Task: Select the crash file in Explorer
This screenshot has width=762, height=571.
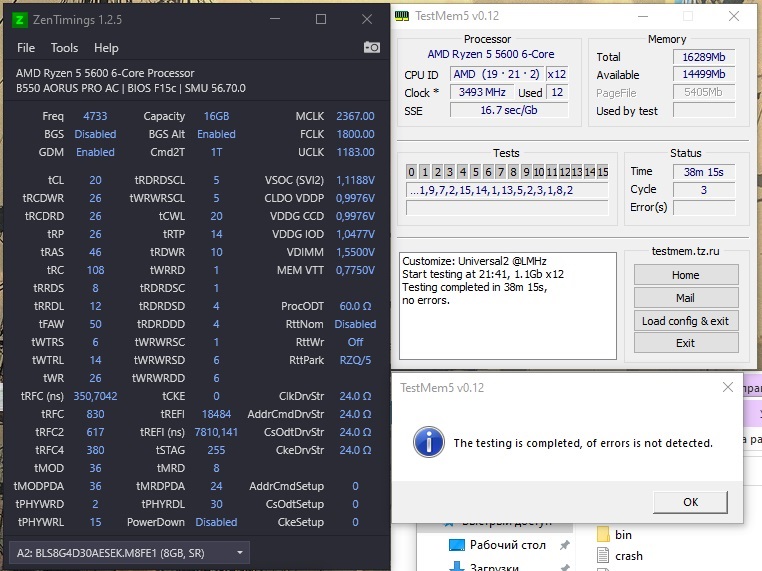Action: click(x=628, y=556)
